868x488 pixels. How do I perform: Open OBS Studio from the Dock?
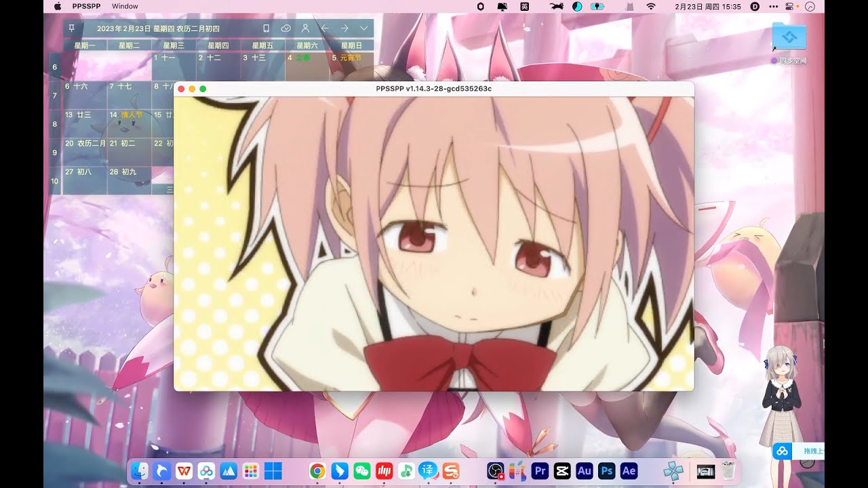496,471
